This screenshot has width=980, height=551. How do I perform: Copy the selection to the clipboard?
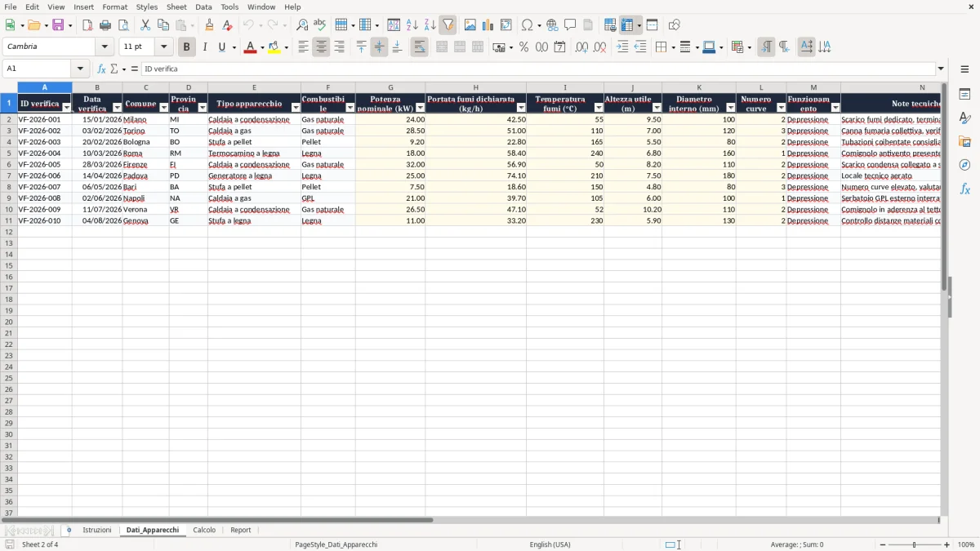[163, 25]
